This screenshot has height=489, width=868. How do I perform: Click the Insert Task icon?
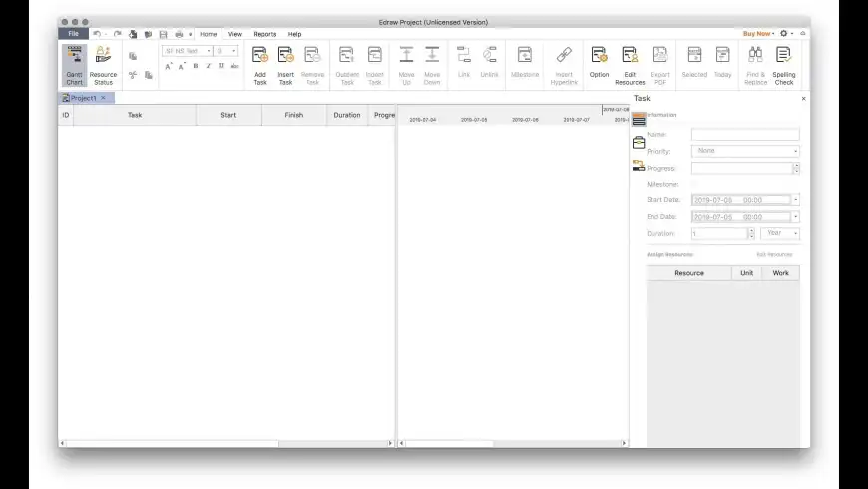click(x=285, y=64)
